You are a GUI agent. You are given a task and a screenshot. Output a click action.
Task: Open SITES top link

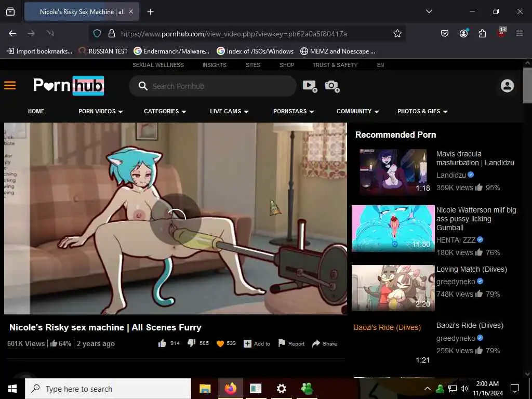(x=253, y=65)
